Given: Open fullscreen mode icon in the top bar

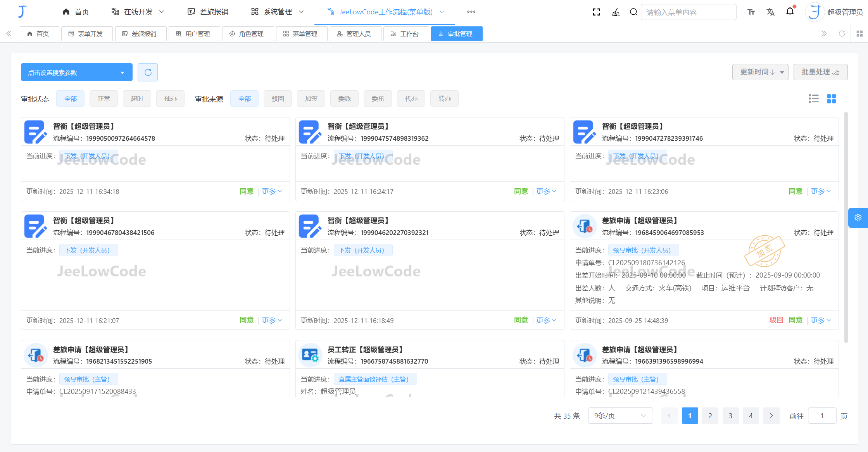Looking at the screenshot, I should pos(596,12).
